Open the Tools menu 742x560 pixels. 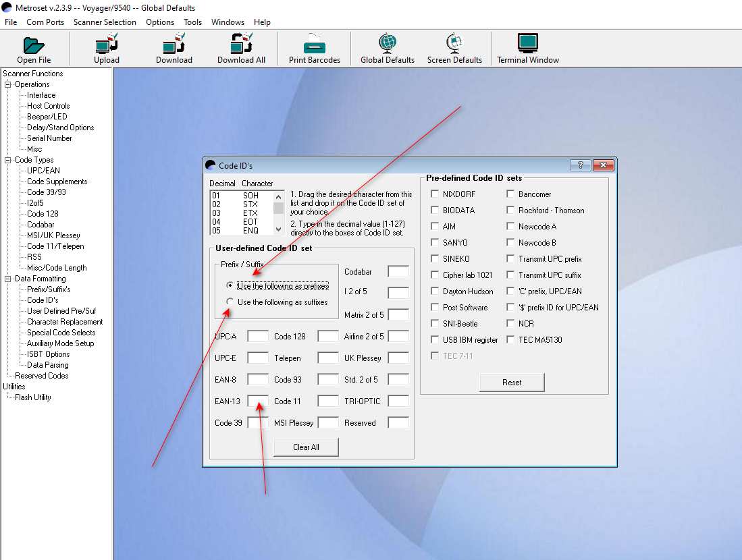point(192,22)
